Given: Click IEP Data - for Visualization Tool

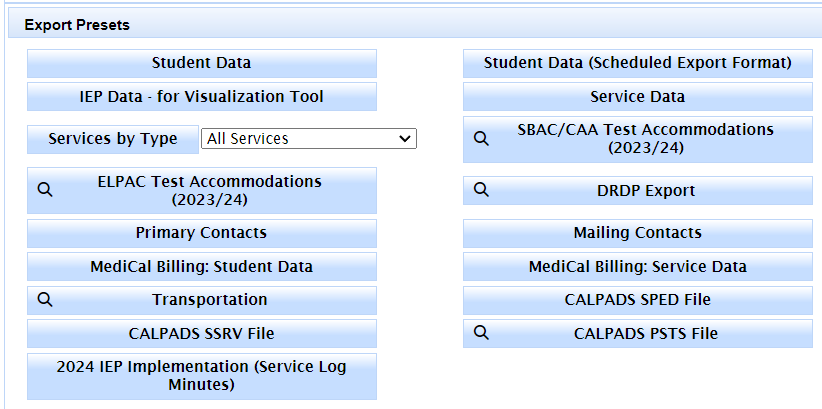Looking at the screenshot, I should 202,96.
